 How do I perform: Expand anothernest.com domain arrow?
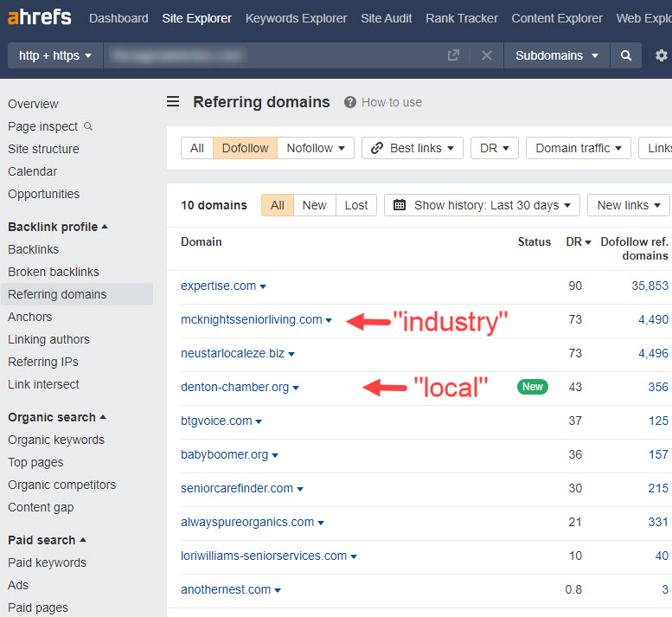tap(278, 590)
